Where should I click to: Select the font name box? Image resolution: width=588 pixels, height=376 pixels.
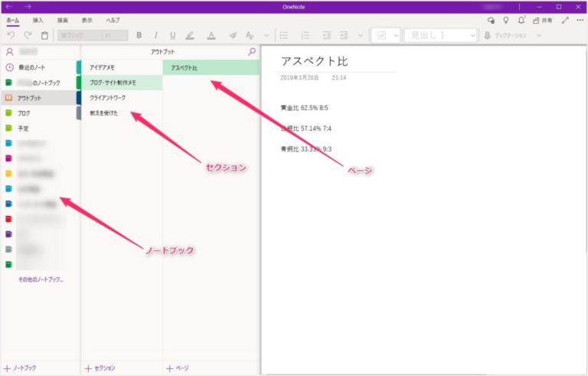click(80, 35)
